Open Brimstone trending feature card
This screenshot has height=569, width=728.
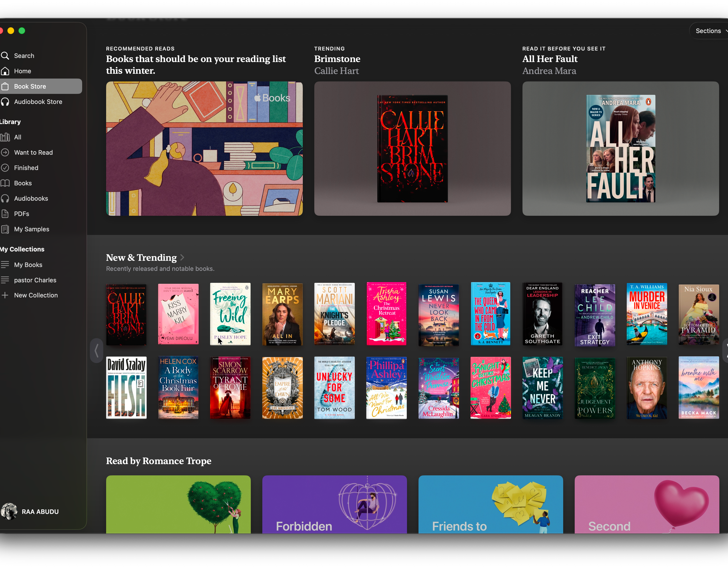[x=412, y=148]
